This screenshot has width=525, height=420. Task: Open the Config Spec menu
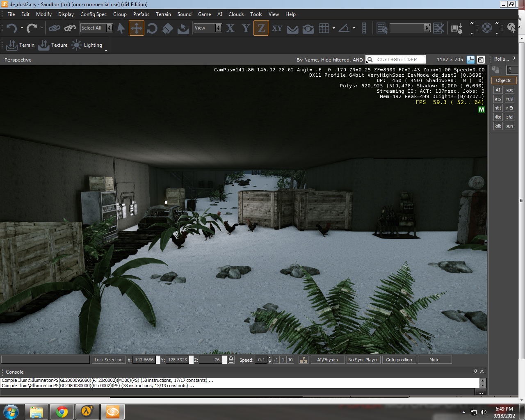[x=94, y=14]
